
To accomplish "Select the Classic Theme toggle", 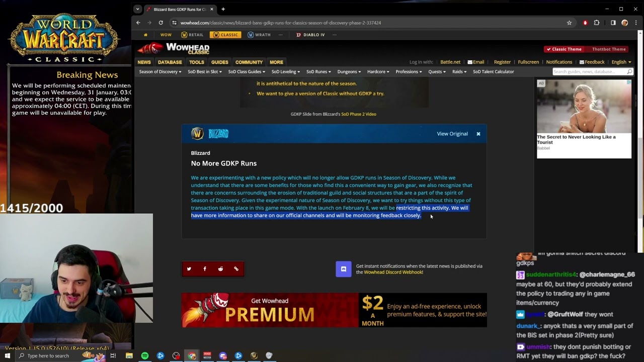I will [563, 49].
